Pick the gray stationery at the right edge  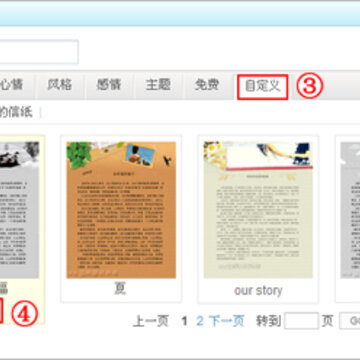(350, 210)
